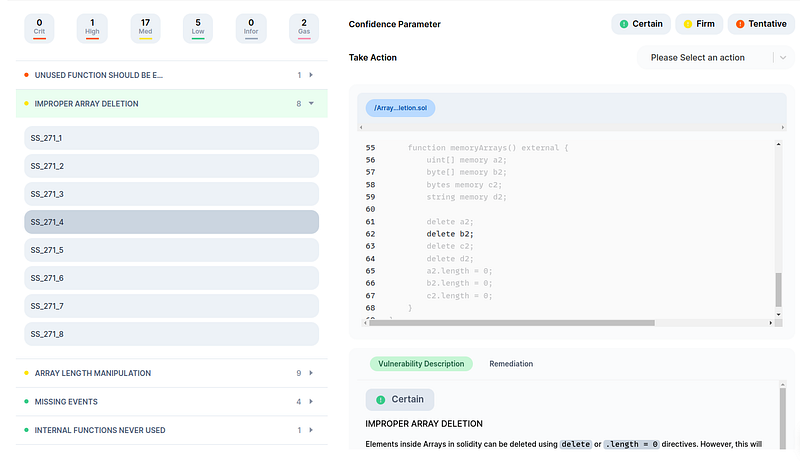Filter by Gas severity count
The image size is (800, 464).
coord(304,29)
